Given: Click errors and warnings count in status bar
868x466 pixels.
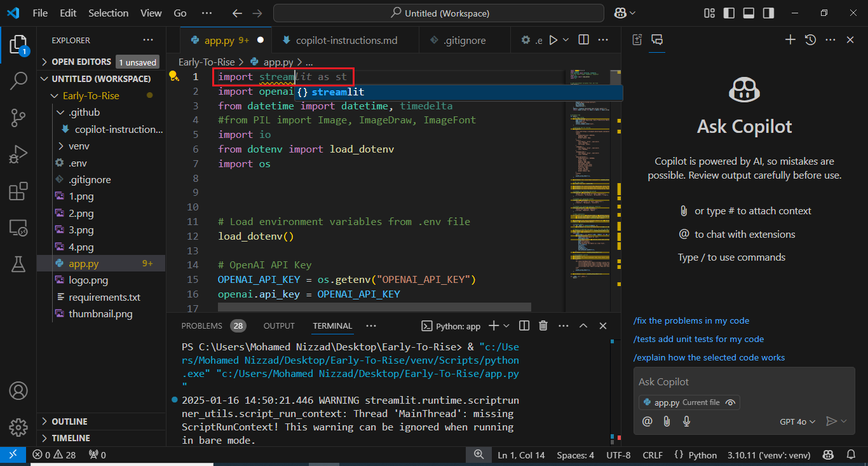Looking at the screenshot, I should [55, 455].
